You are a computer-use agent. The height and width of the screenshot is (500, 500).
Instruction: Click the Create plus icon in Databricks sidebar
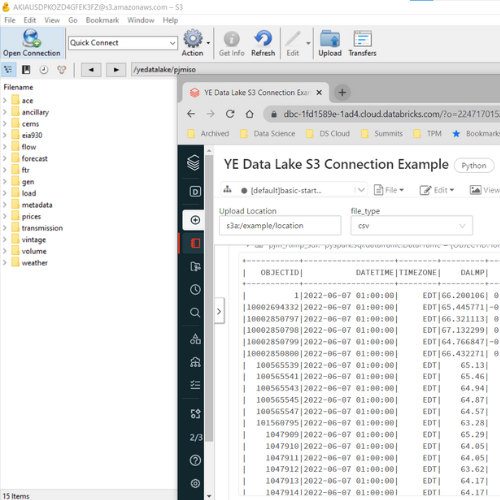point(195,220)
